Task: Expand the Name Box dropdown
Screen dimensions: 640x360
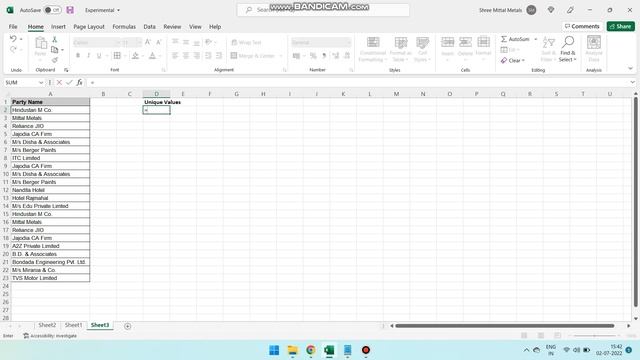Action: pos(41,82)
